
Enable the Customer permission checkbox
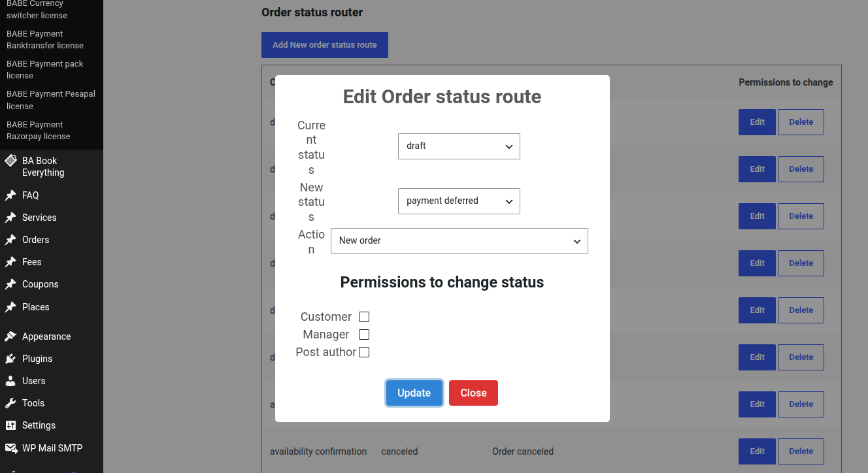click(364, 317)
